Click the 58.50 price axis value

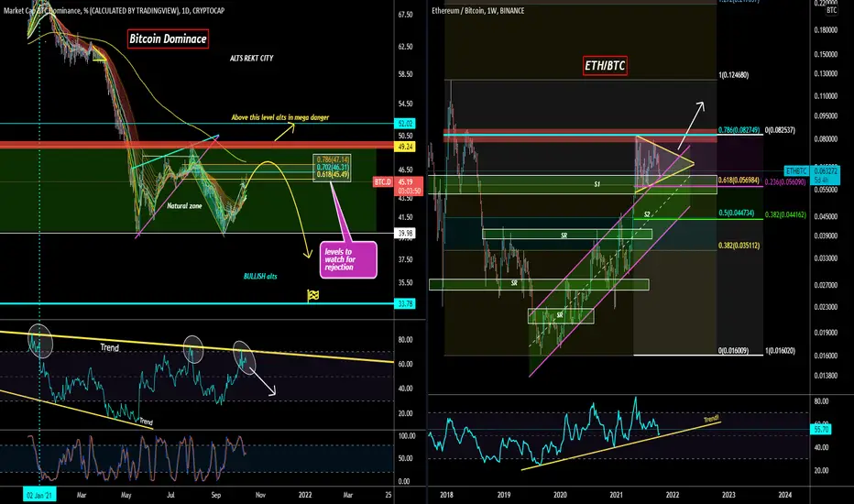coord(405,74)
